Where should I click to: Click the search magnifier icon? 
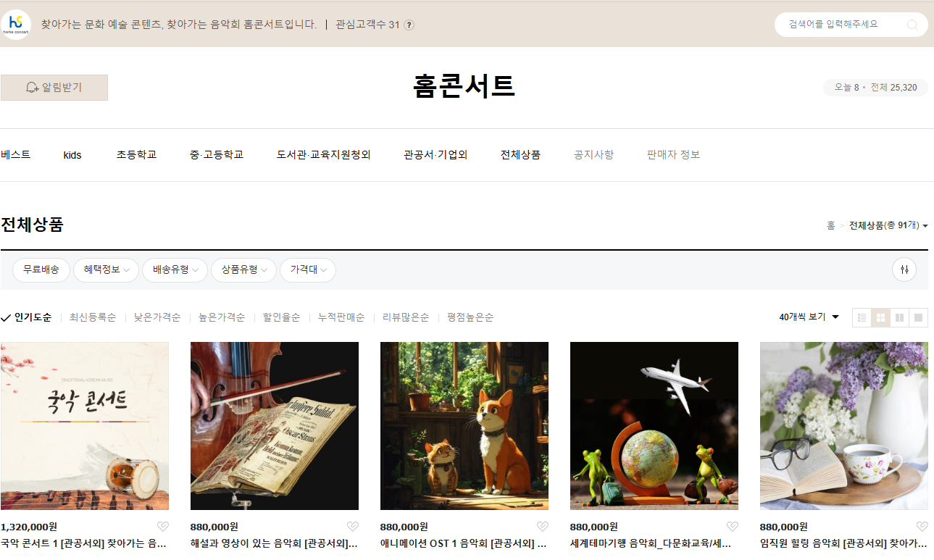912,25
